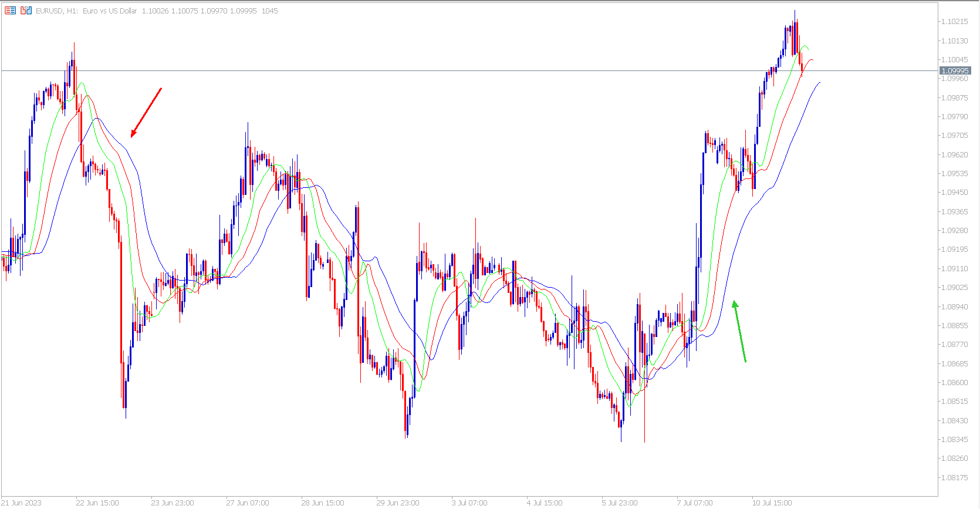Click the 21 Jun 2023 date label
Screen dimensions: 980x509
(21, 503)
